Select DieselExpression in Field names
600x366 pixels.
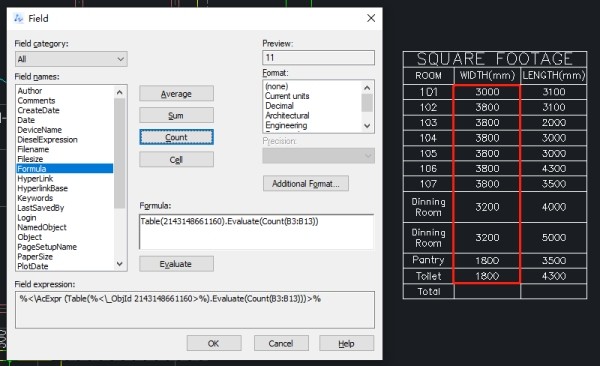pyautogui.click(x=47, y=140)
